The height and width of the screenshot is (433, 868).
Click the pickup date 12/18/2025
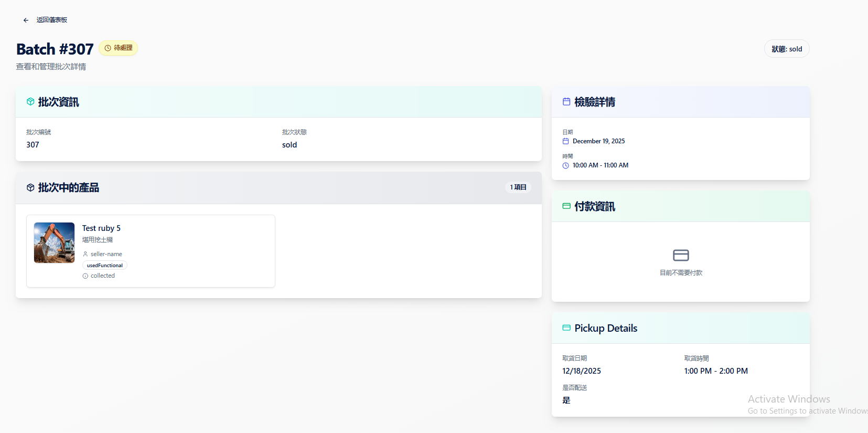(582, 371)
